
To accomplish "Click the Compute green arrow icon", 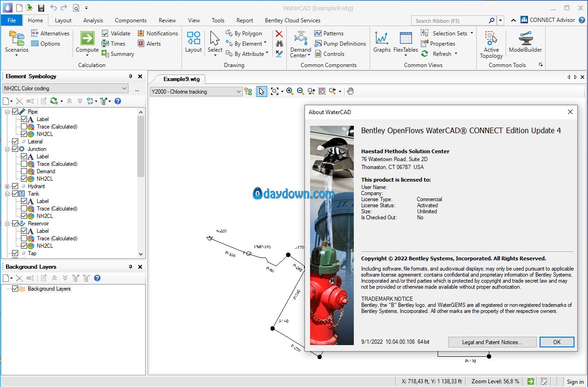I will pos(87,38).
